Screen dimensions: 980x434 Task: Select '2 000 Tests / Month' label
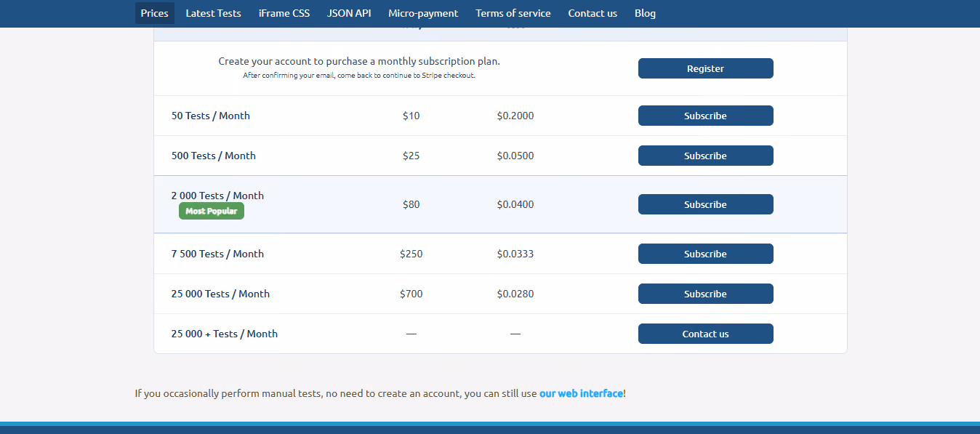coord(217,196)
